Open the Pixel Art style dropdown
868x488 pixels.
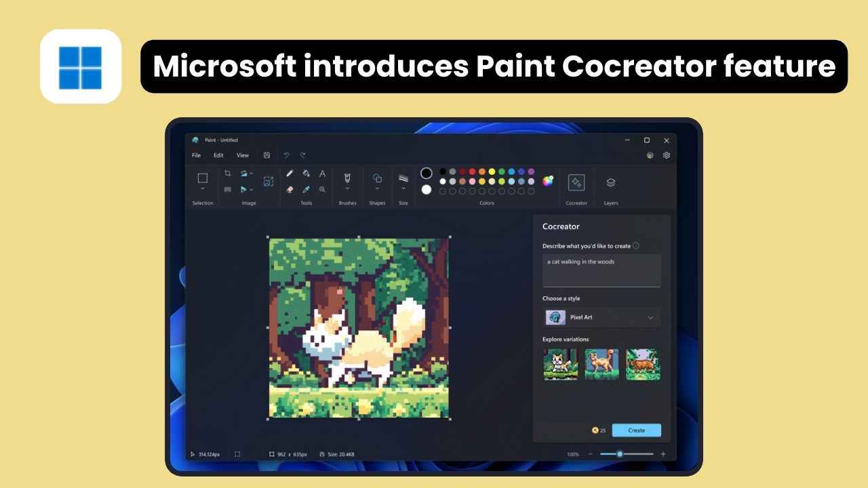pos(601,317)
